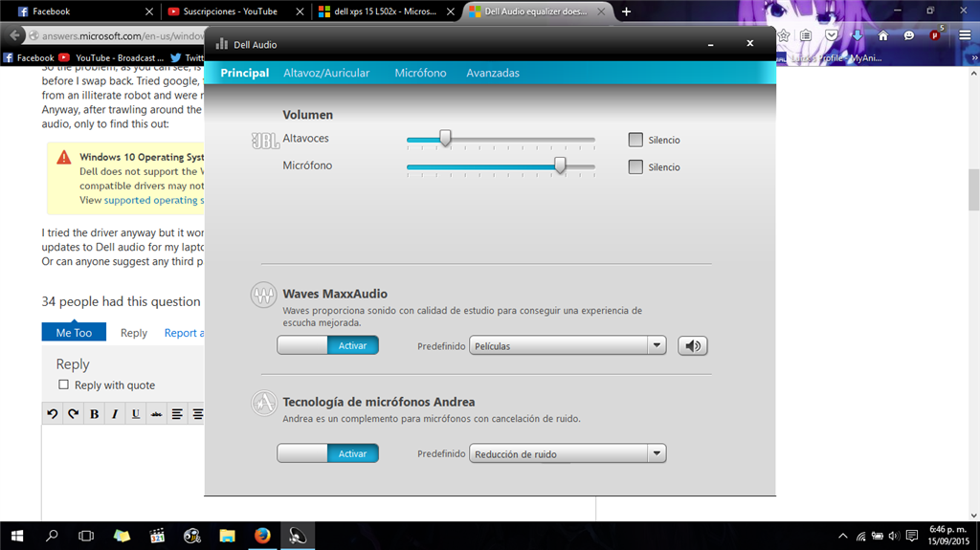Viewport: 980px width, 550px height.
Task: Click the Waves MaxxAudio logo icon
Action: coord(264,295)
